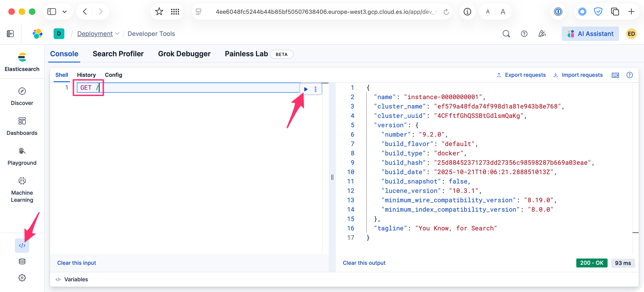Image resolution: width=644 pixels, height=292 pixels.
Task: Open the database management icon in sidebar
Action: [22, 261]
